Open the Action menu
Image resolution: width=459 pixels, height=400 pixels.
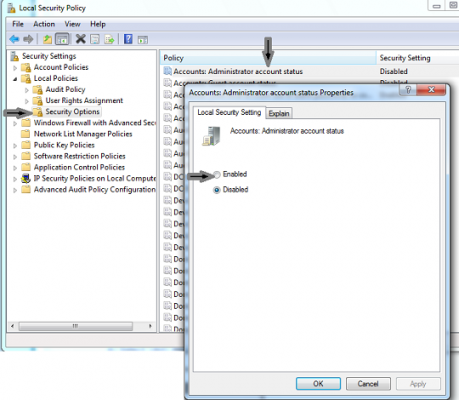[44, 24]
